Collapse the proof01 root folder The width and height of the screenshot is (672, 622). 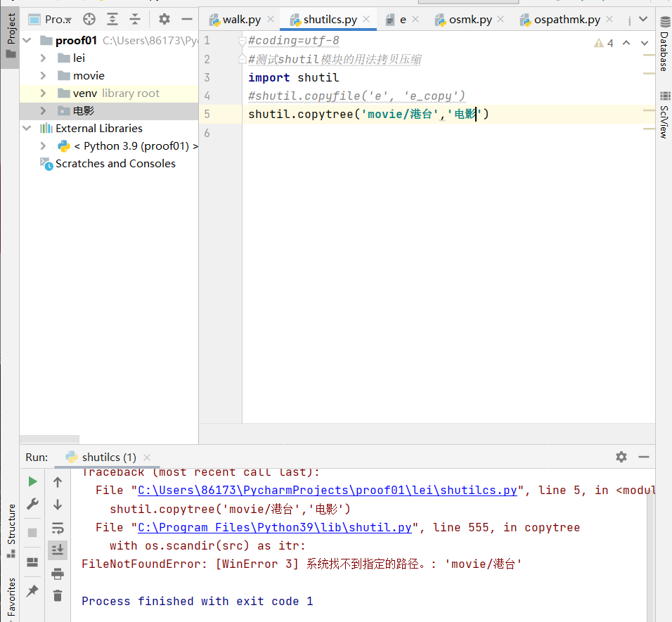(x=27, y=41)
